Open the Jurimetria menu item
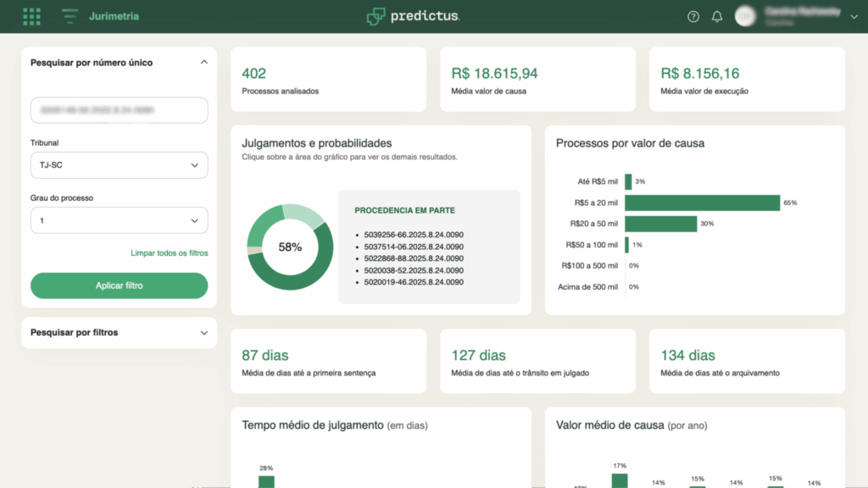The image size is (868, 488). click(x=114, y=16)
